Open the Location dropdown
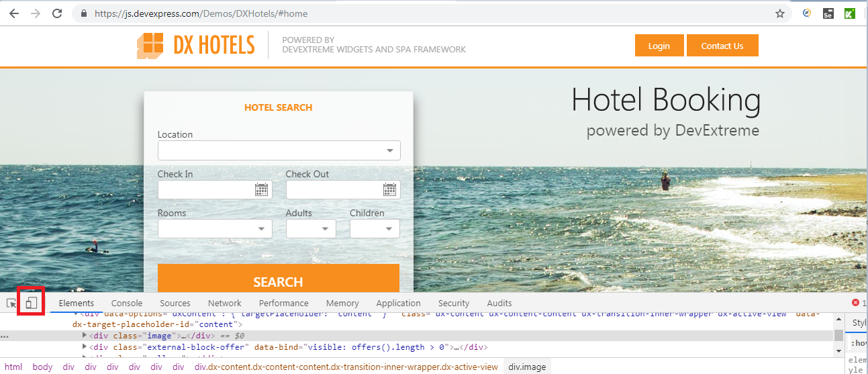This screenshot has height=374, width=868. tap(390, 150)
